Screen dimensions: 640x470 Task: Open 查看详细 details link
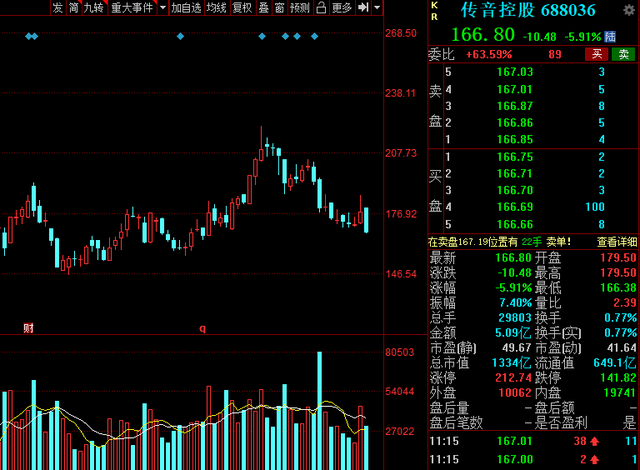coord(617,242)
